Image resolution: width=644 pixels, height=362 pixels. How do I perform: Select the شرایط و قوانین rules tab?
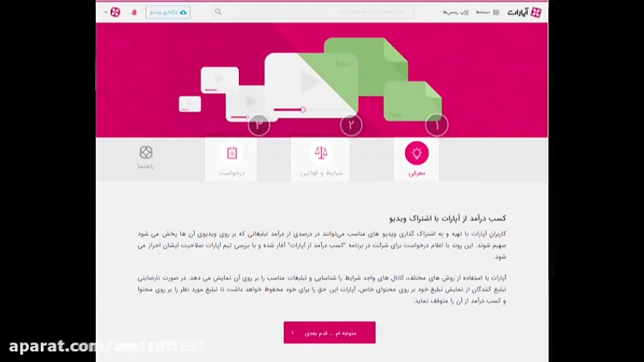coord(321,160)
